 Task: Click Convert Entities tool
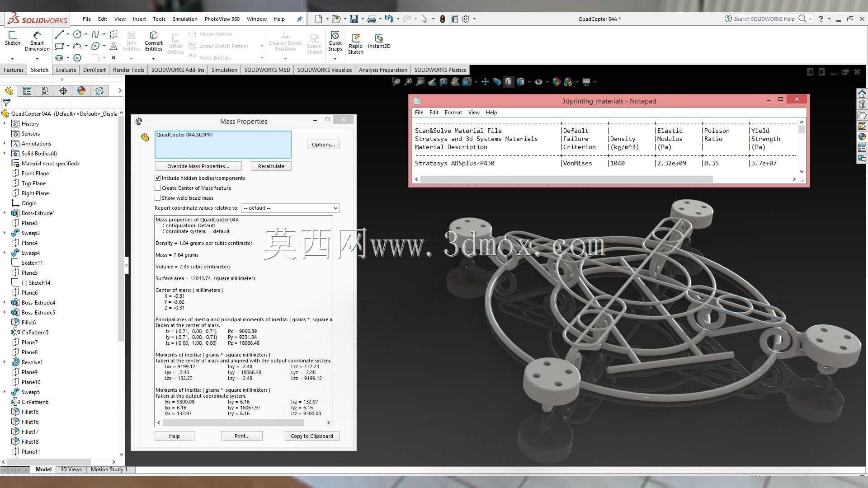click(154, 41)
